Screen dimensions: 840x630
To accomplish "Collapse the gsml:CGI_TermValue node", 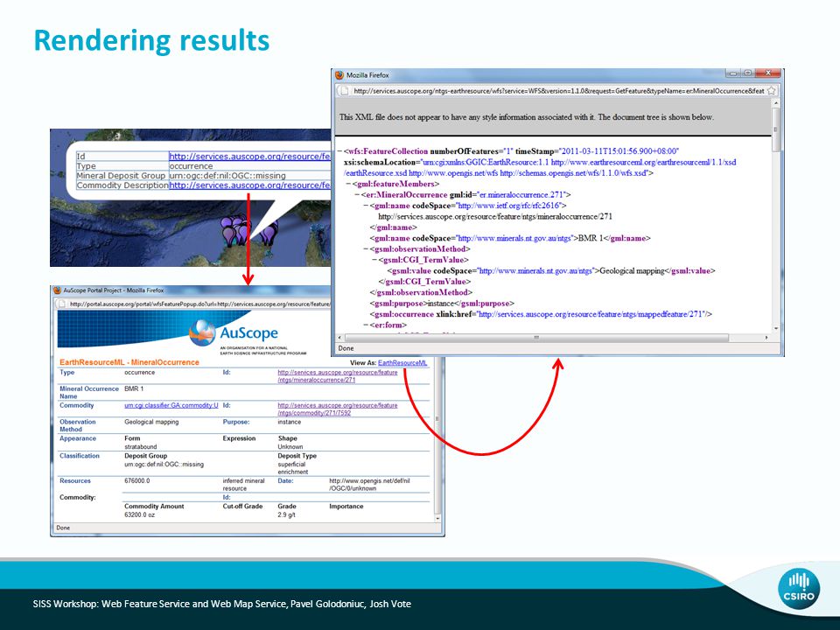I will click(x=374, y=260).
